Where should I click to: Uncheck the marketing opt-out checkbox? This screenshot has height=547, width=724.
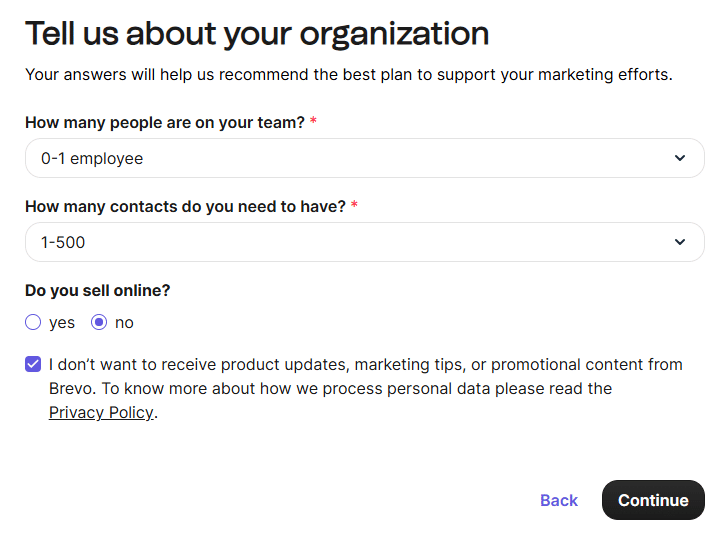click(33, 365)
